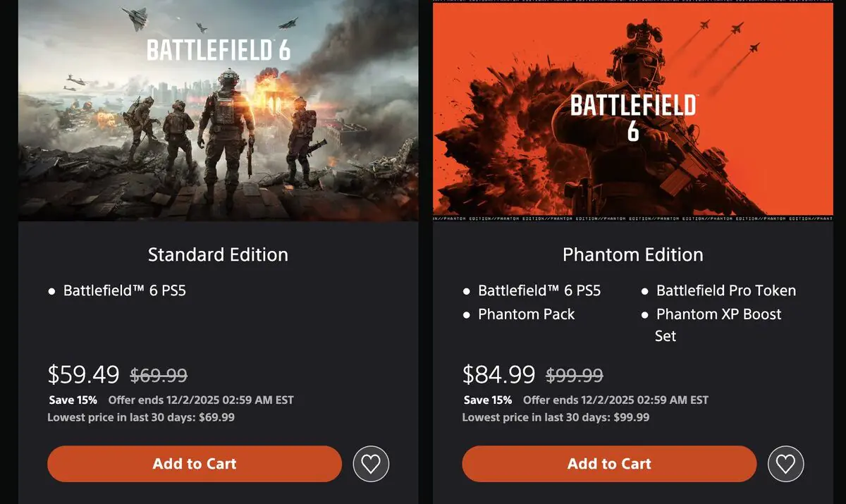Add the Phantom Edition to your cart

[608, 464]
